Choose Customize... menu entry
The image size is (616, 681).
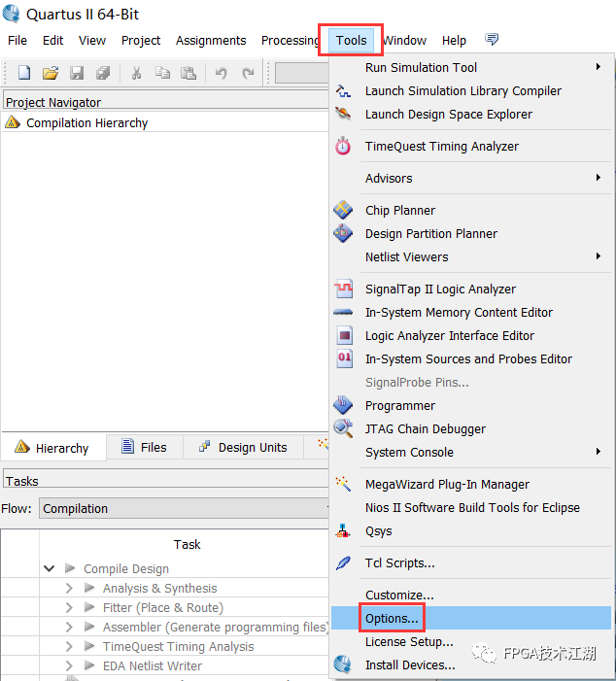[399, 595]
